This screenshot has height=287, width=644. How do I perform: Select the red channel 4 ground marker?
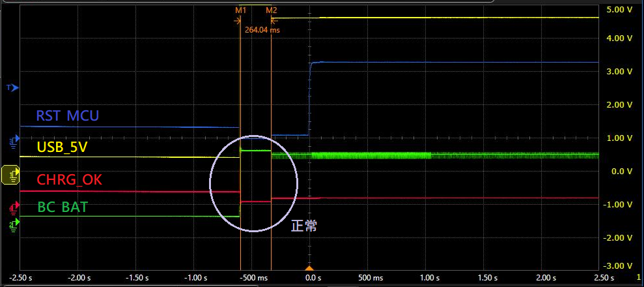point(14,208)
